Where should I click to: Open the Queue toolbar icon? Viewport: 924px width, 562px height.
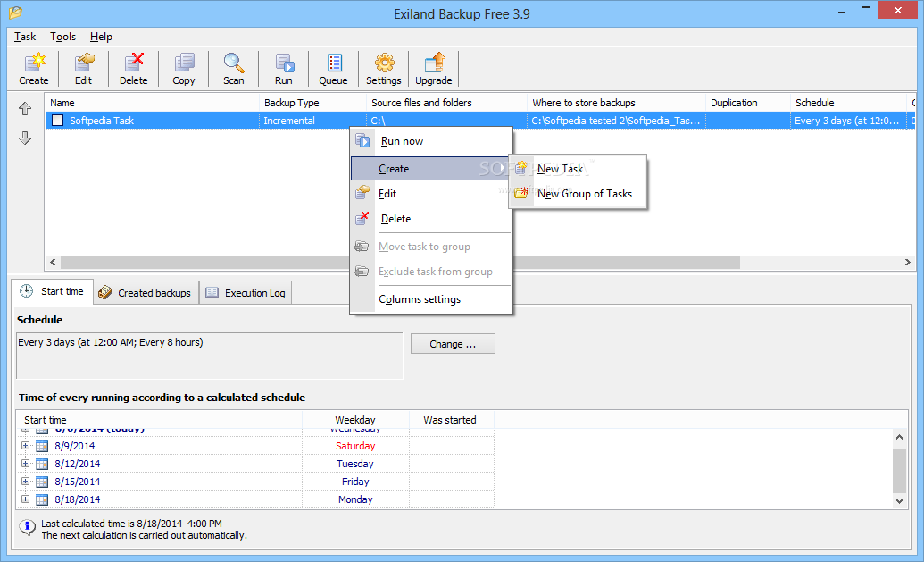point(334,63)
